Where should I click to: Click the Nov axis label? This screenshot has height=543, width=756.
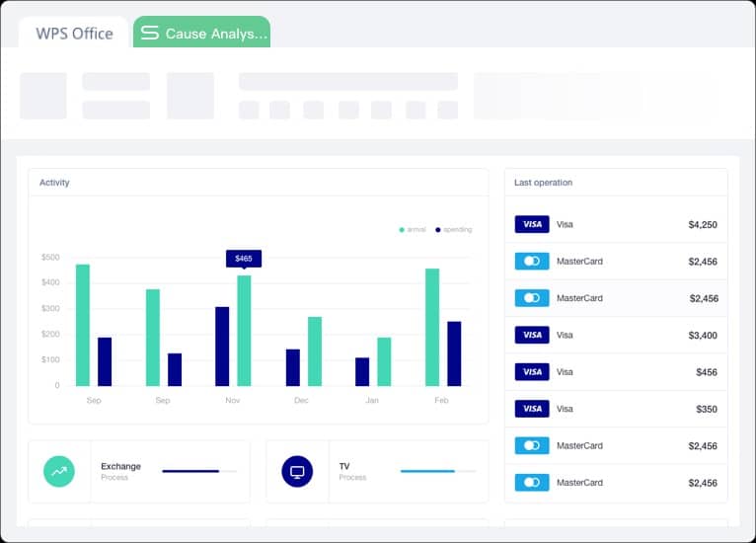point(232,400)
